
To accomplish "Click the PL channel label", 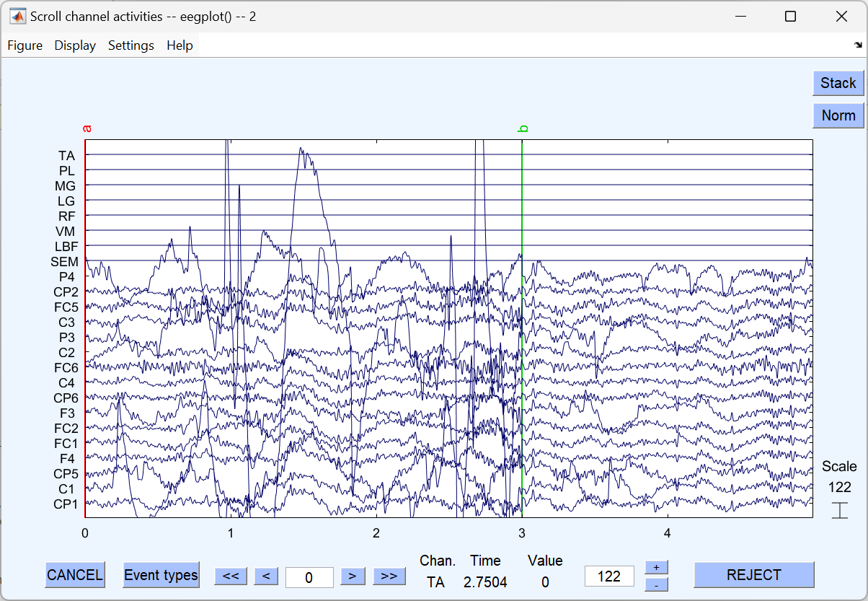I will 67,170.
